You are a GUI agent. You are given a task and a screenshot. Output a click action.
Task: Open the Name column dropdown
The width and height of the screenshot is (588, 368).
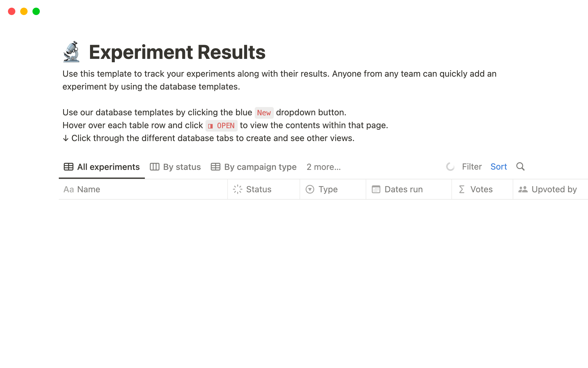pos(88,190)
